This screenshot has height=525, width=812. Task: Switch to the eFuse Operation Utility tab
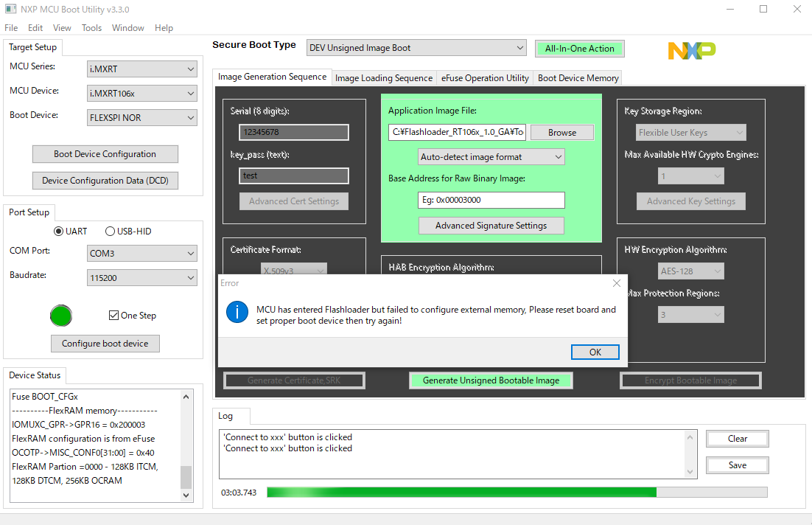[x=485, y=77]
